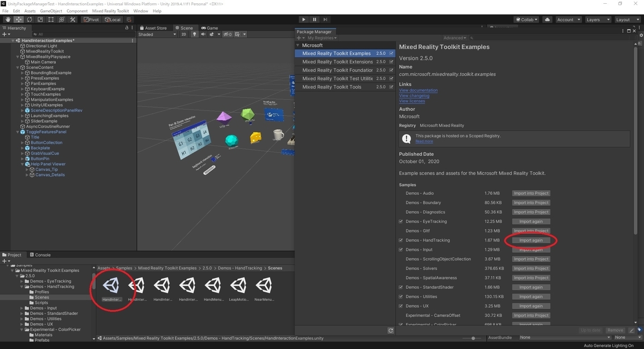This screenshot has width=644, height=349.
Task: Select the Rect transform tool
Action: (50, 19)
